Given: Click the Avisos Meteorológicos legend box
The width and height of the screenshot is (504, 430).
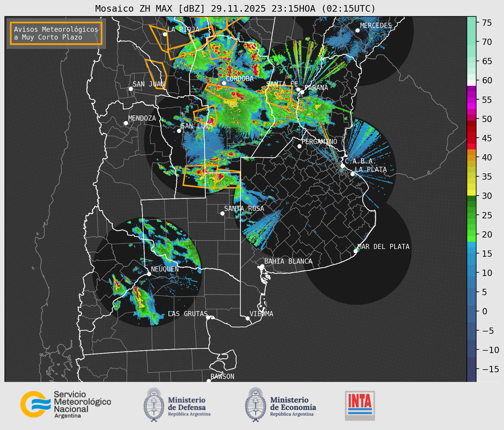Looking at the screenshot, I should (56, 33).
